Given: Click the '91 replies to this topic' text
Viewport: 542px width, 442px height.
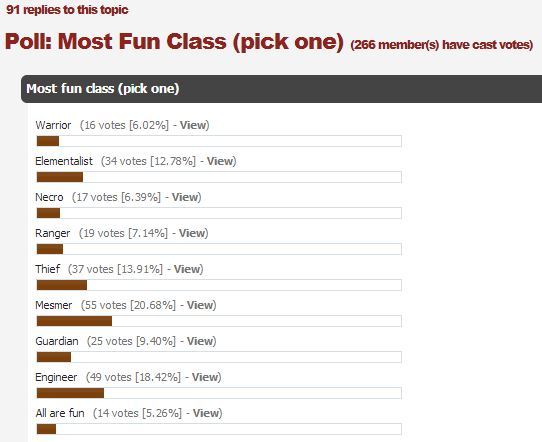Looking at the screenshot, I should coord(67,10).
